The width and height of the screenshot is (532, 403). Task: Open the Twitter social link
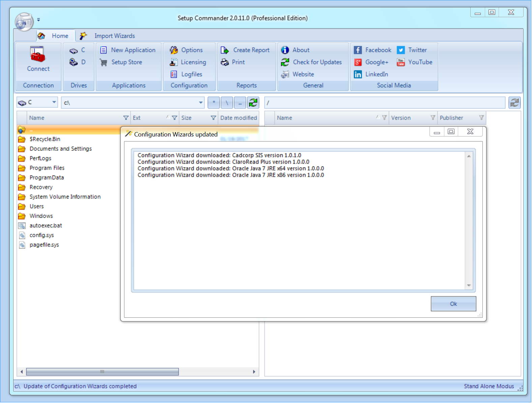click(x=412, y=50)
